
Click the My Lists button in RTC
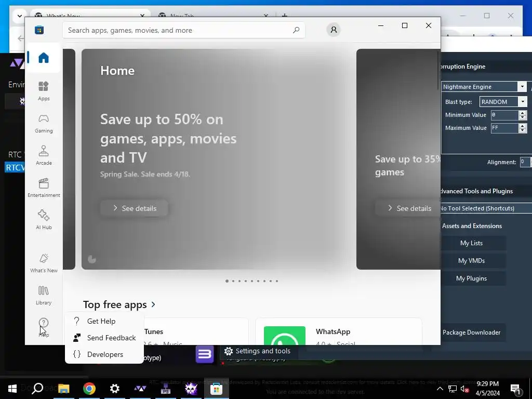471,243
